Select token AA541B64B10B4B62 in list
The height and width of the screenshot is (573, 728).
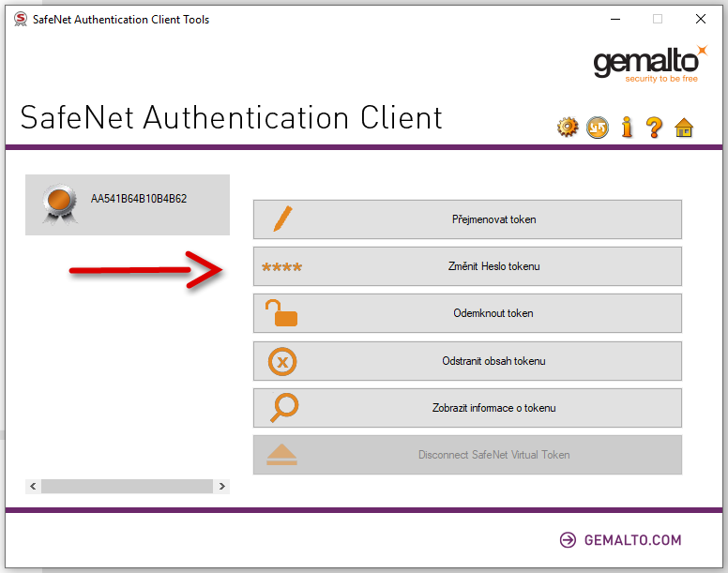click(x=128, y=204)
